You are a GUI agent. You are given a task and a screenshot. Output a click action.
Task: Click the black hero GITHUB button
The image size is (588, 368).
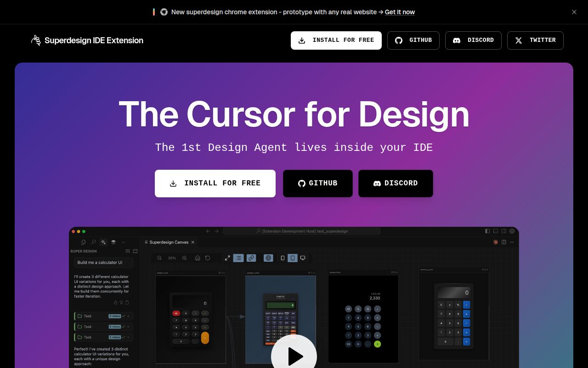[318, 184]
